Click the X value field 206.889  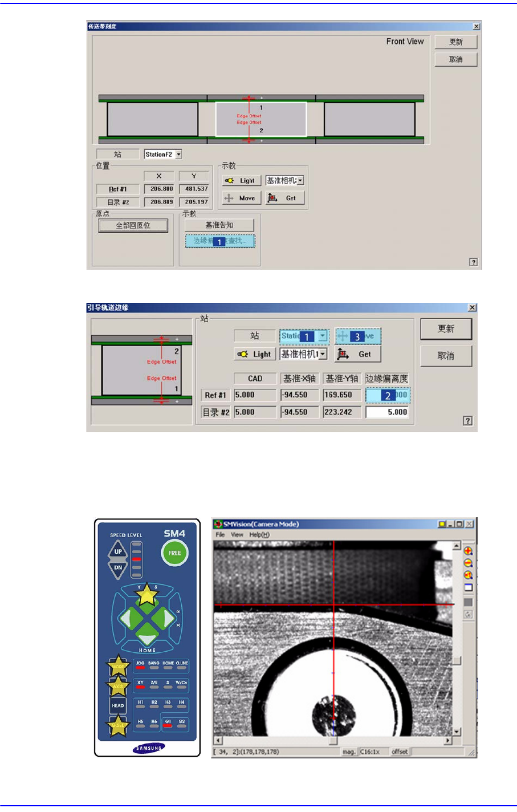coord(160,202)
